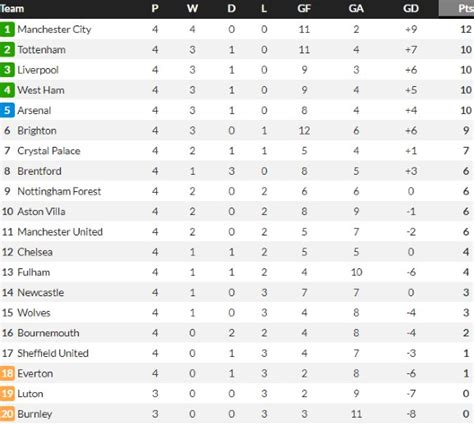Click the orange position 18 badge
The image size is (474, 425).
coord(7,373)
